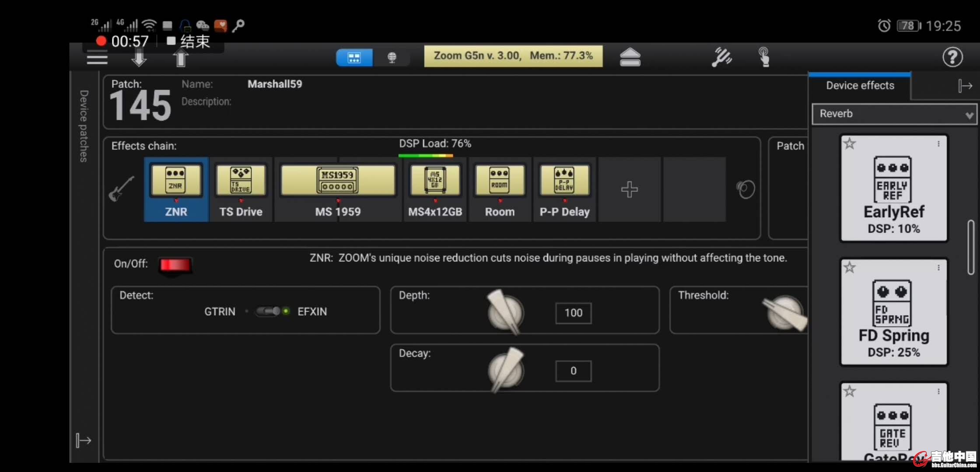Select the MS 1959 amp effect
The height and width of the screenshot is (472, 980).
[338, 190]
